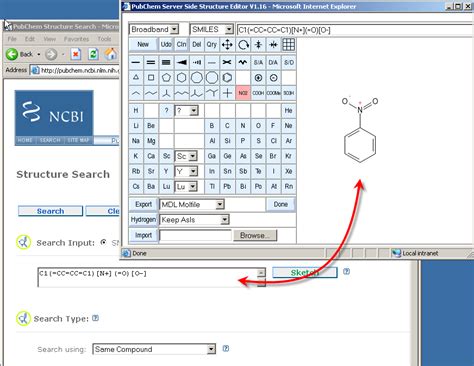Select the triple bond tool
Image resolution: width=474 pixels, height=366 pixels.
coord(166,62)
